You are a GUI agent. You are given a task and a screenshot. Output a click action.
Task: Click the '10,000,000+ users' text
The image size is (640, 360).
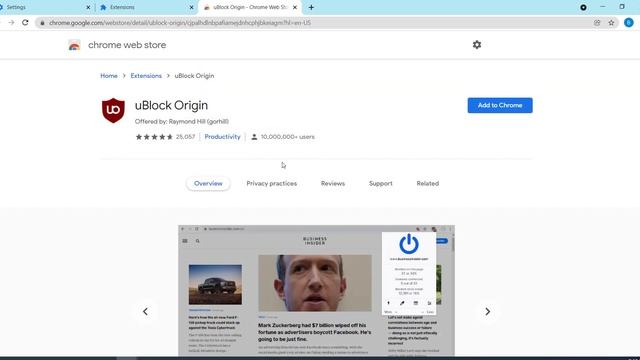pos(288,137)
